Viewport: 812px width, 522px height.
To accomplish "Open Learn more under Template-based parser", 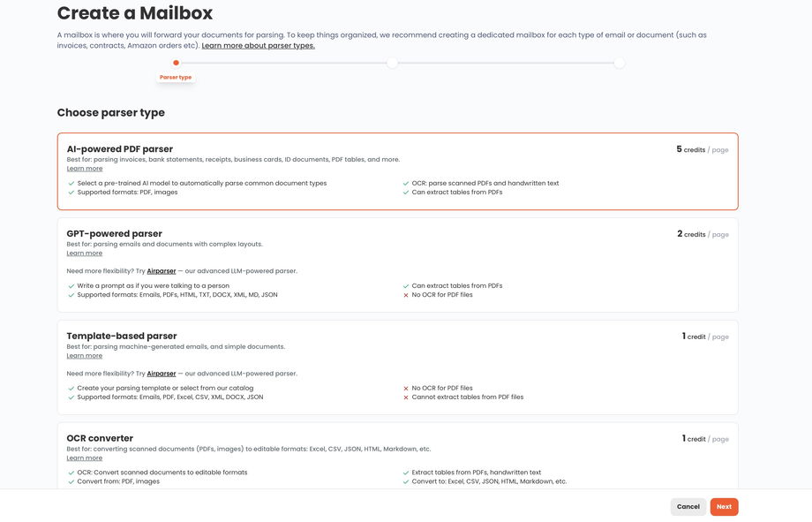I will [x=85, y=356].
